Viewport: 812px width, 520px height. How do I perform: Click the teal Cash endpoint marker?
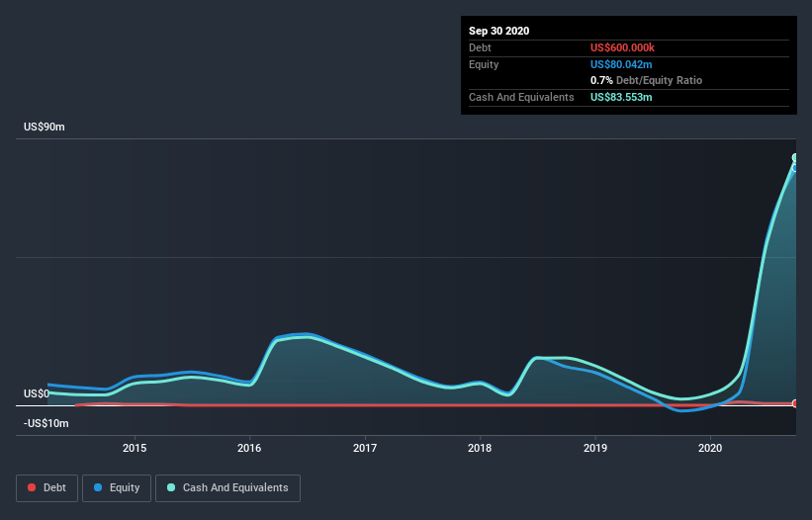coord(795,157)
